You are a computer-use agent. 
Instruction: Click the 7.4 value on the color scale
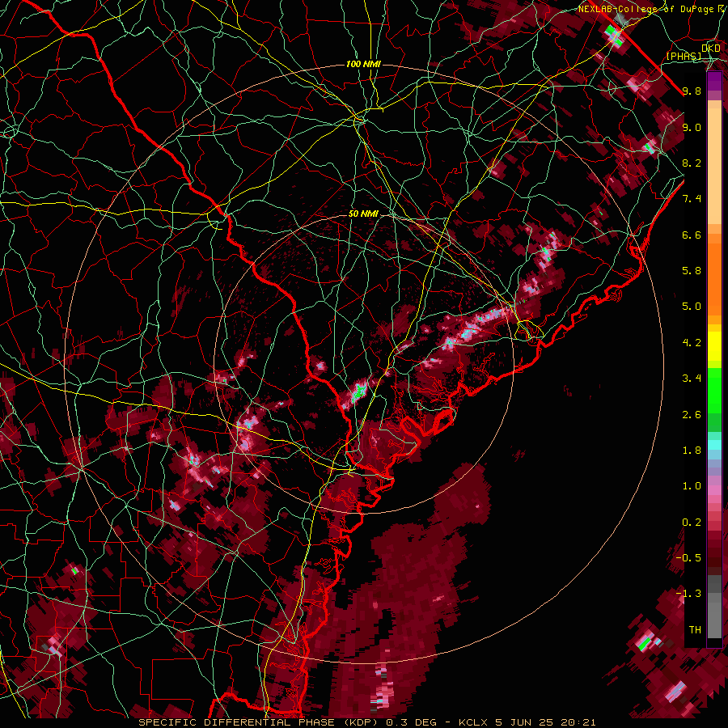692,199
